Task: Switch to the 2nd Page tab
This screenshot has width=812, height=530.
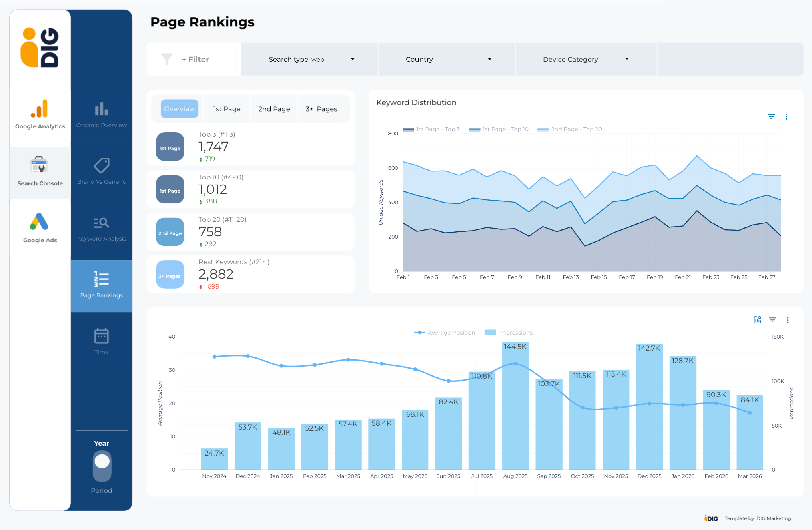Action: (x=274, y=109)
